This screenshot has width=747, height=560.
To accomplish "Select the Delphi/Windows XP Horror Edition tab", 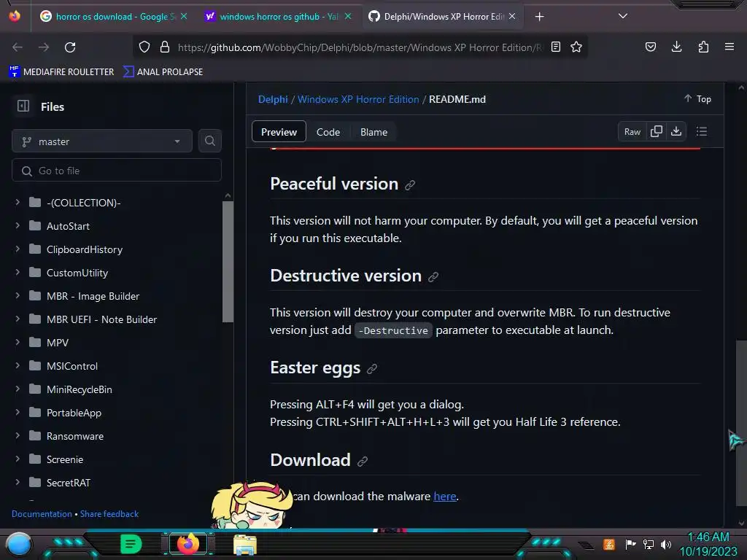I will pos(443,17).
